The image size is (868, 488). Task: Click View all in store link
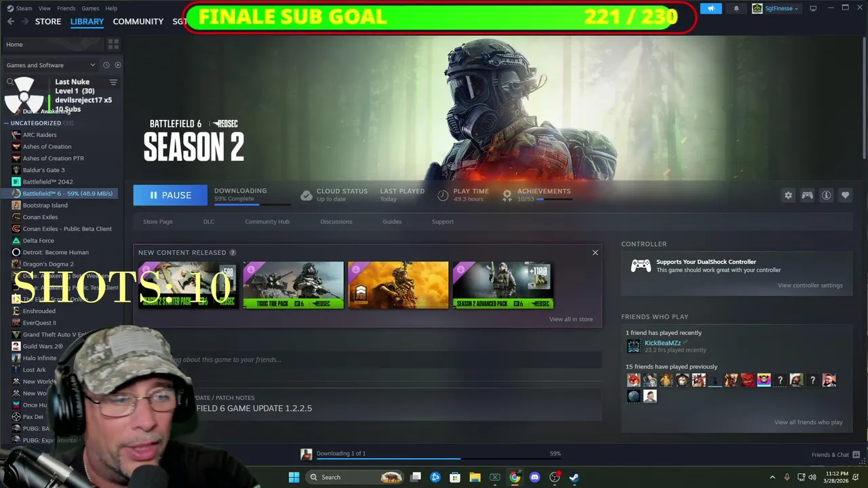tap(571, 319)
